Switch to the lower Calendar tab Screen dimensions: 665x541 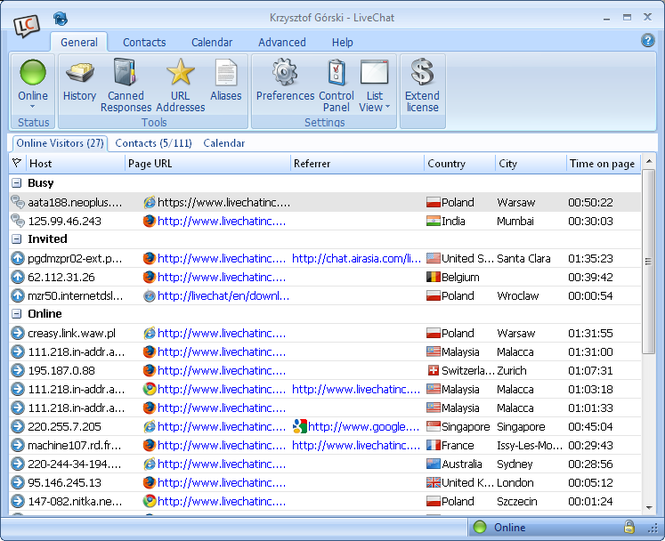[224, 143]
